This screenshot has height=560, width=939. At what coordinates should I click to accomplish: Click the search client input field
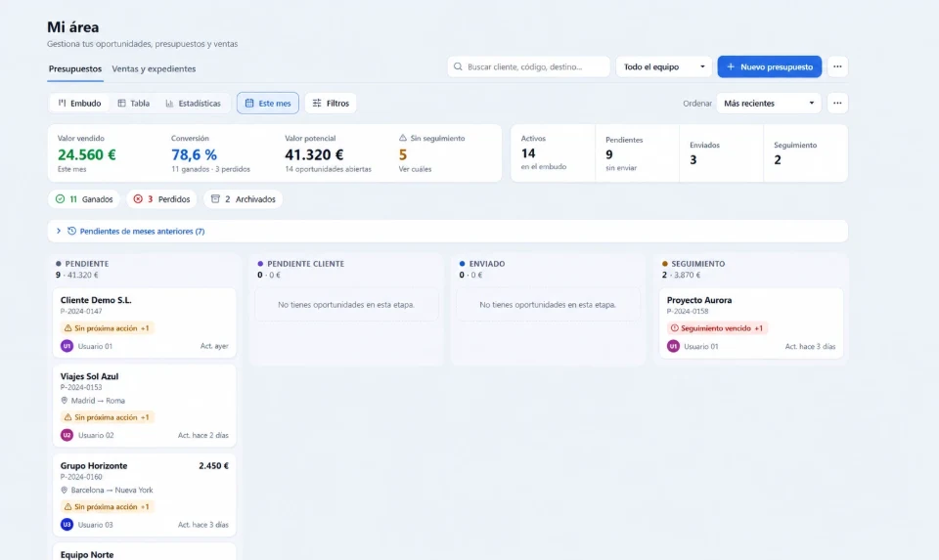528,66
